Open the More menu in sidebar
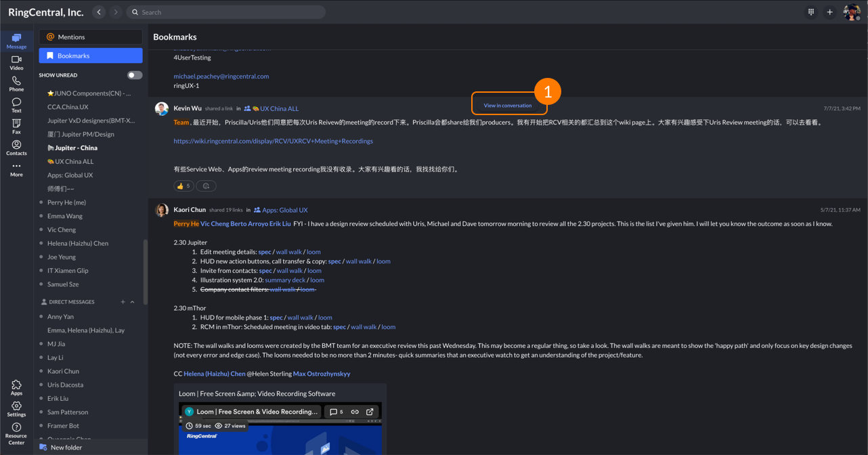 [16, 169]
